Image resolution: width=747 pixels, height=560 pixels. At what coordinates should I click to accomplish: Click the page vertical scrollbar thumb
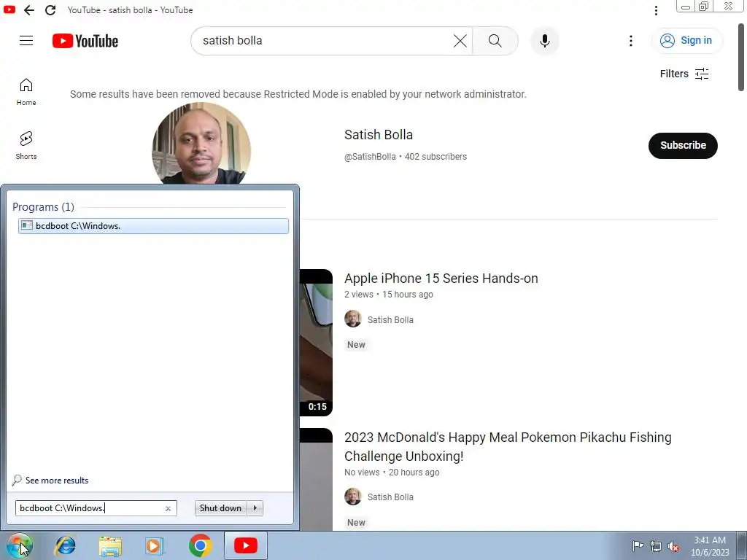tap(741, 56)
